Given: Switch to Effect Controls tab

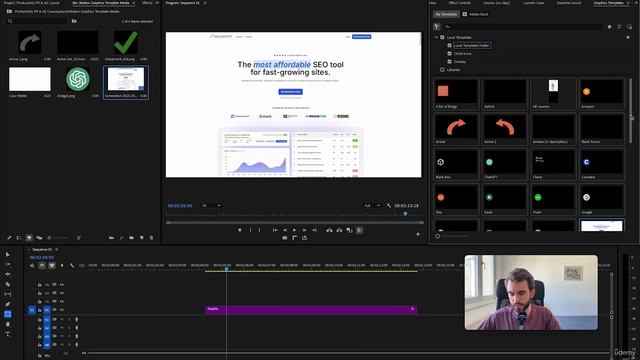Looking at the screenshot, I should (460, 3).
